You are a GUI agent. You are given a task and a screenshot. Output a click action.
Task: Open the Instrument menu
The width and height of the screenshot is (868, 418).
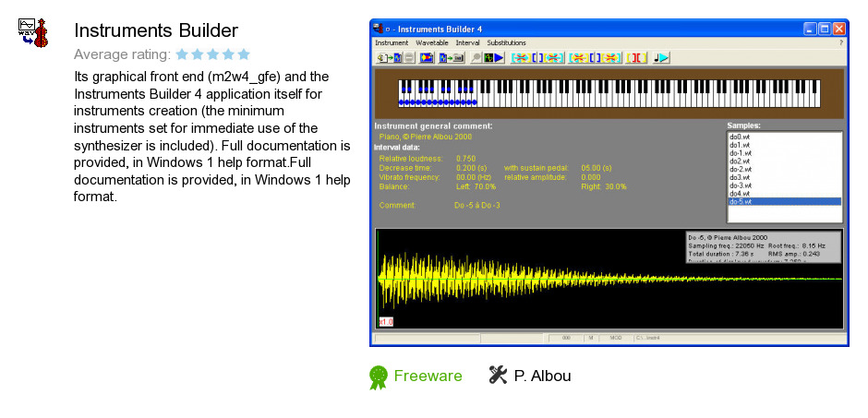pyautogui.click(x=392, y=42)
